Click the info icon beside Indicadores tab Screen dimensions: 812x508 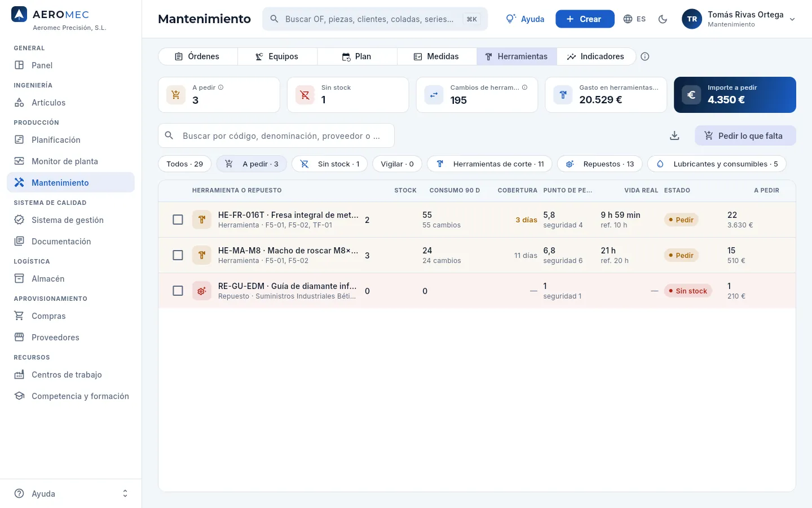(x=645, y=56)
